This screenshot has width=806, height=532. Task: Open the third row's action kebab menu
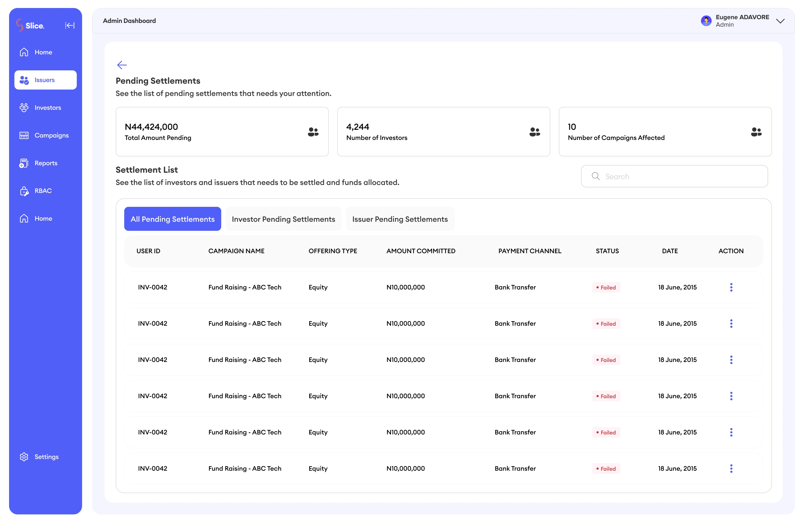[x=731, y=360]
